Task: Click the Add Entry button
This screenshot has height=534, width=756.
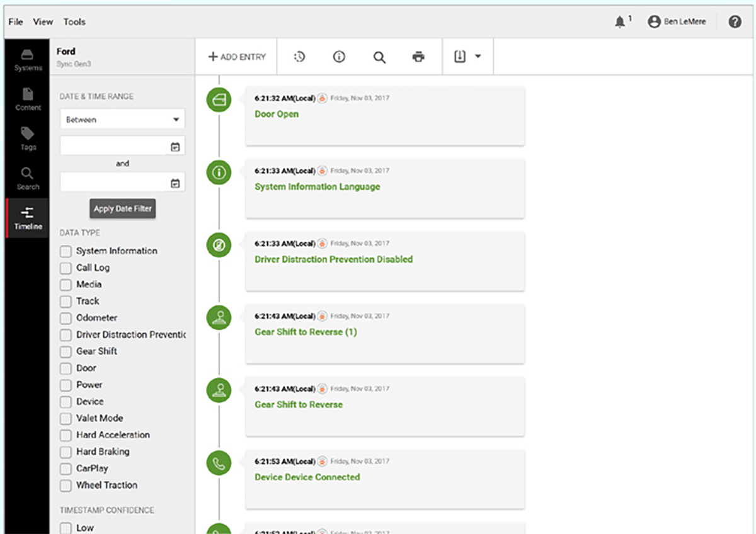Action: click(237, 57)
